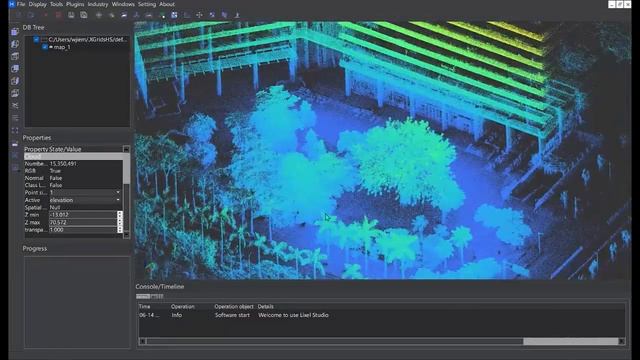The height and width of the screenshot is (360, 640).
Task: Select the second Console/Timeline tab
Action: click(157, 296)
